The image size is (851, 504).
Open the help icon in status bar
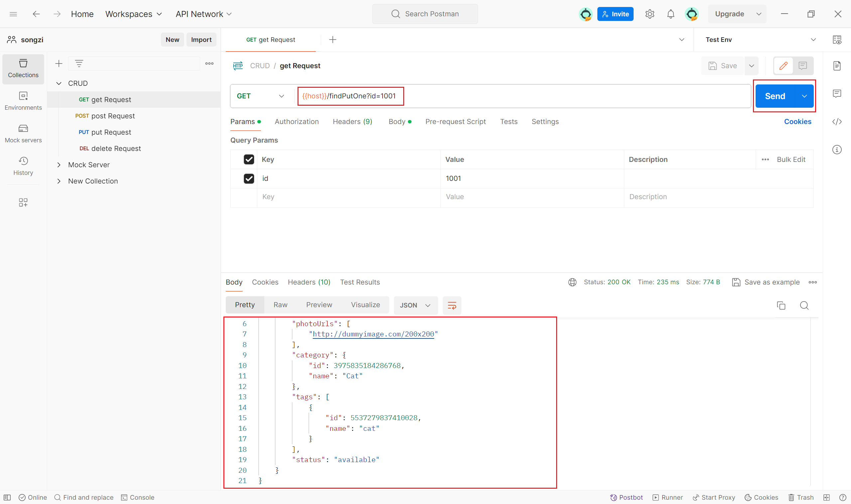842,497
